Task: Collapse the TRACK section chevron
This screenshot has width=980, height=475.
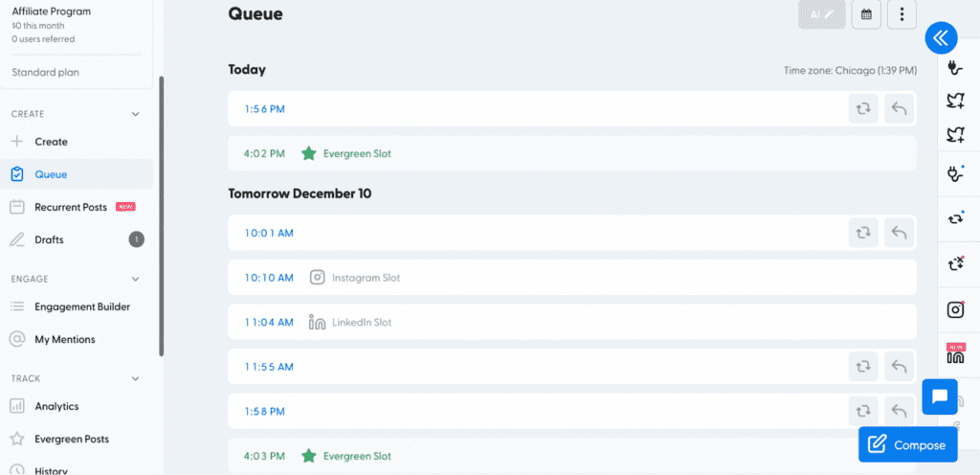Action: (x=136, y=378)
